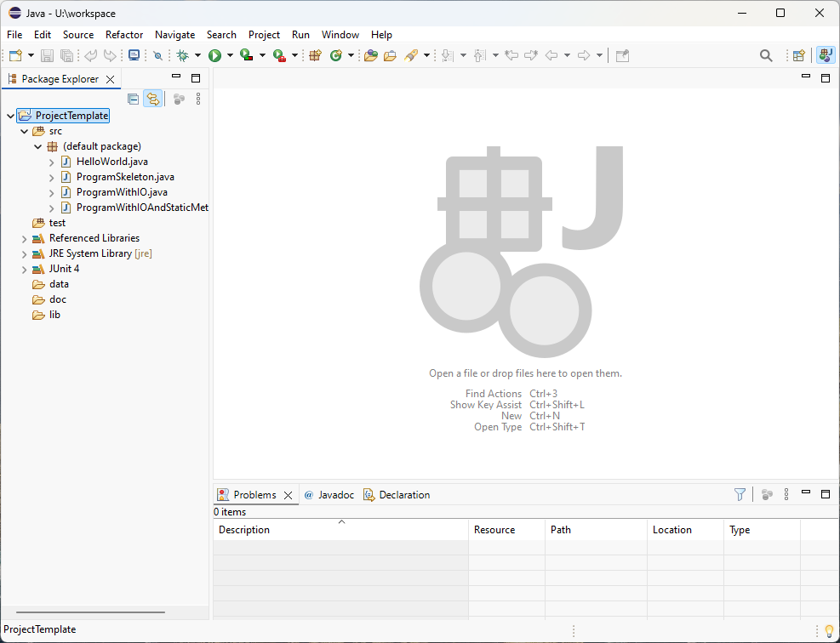The width and height of the screenshot is (840, 643).
Task: Sort by the Description column header
Action: point(244,530)
